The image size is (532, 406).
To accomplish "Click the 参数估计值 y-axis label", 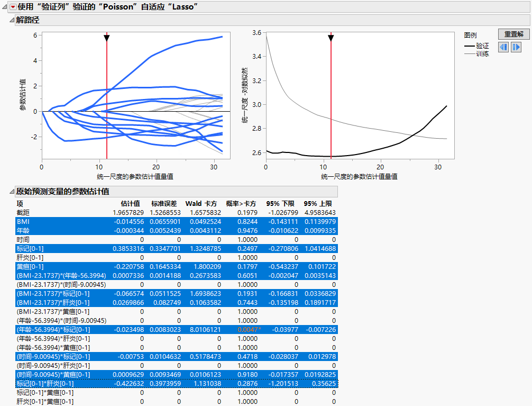I will pyautogui.click(x=23, y=95).
